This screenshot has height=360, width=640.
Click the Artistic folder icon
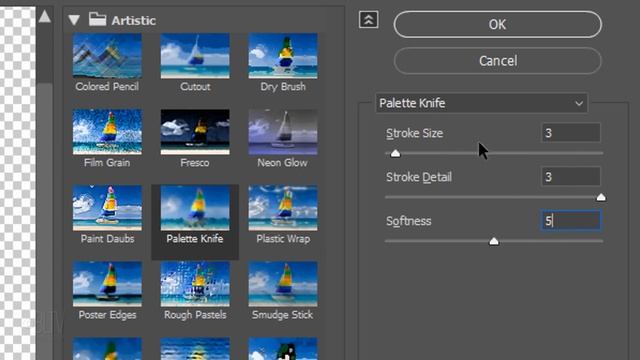pos(98,19)
